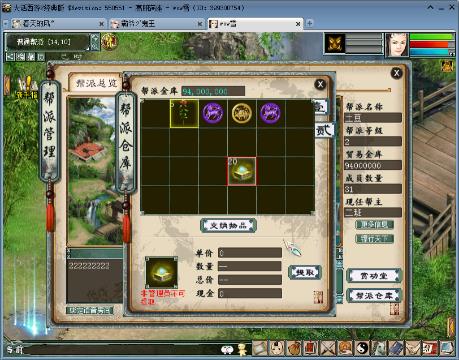Open the bag pouch icon in bottom toolbar
This screenshot has height=360, width=459.
point(294,348)
